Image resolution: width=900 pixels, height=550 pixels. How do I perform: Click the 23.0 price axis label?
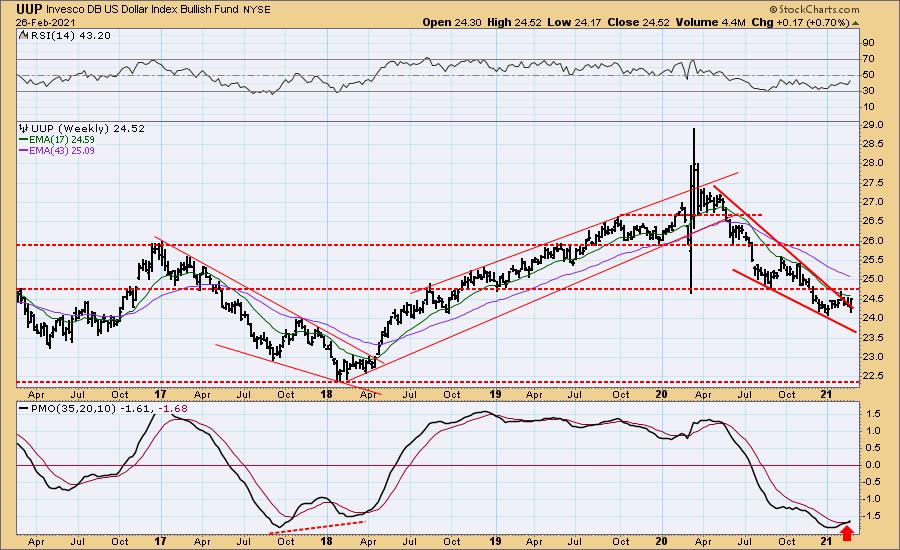point(872,357)
